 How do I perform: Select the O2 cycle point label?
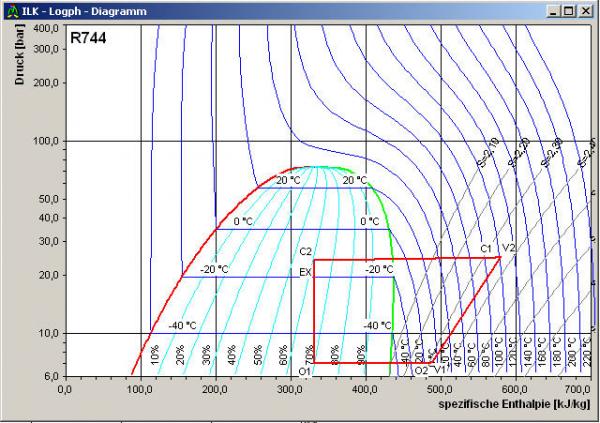point(421,371)
